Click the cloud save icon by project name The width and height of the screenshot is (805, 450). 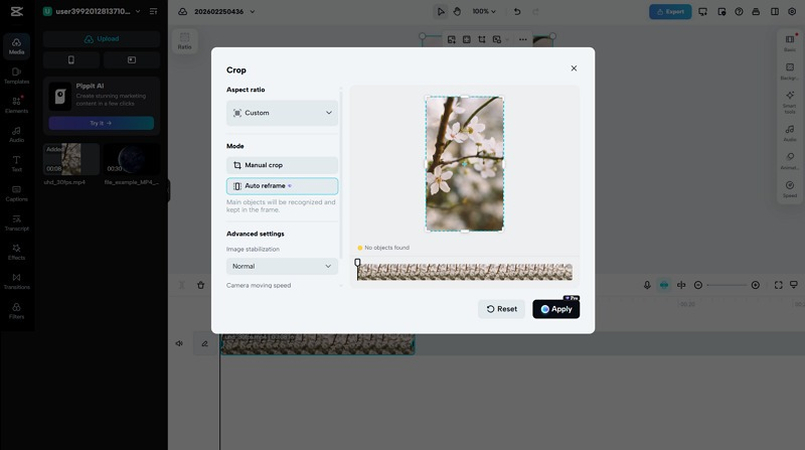point(182,11)
